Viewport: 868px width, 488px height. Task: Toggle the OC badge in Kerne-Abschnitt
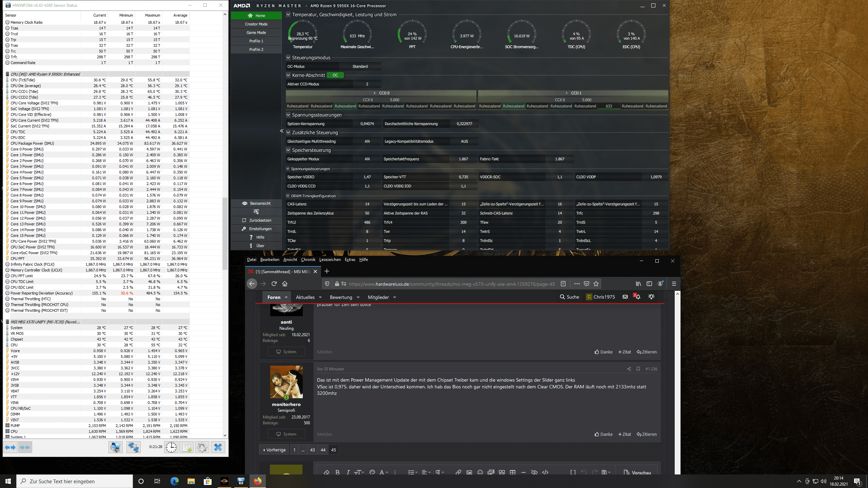[335, 75]
